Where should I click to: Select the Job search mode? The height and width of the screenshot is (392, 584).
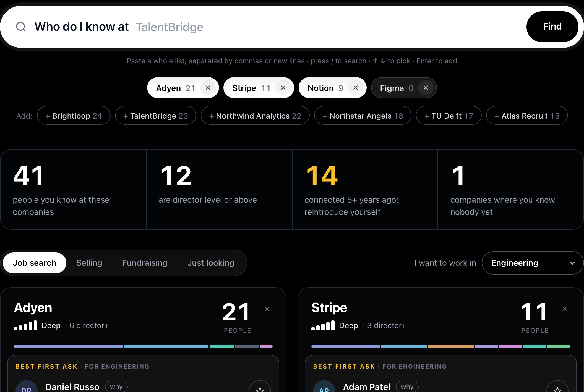35,263
